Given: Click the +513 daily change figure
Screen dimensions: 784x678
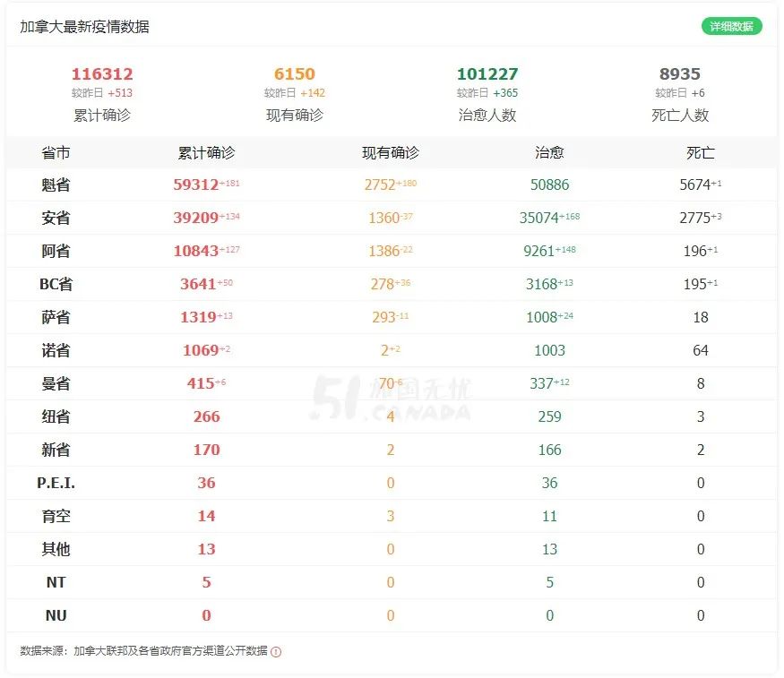Looking at the screenshot, I should [x=120, y=93].
